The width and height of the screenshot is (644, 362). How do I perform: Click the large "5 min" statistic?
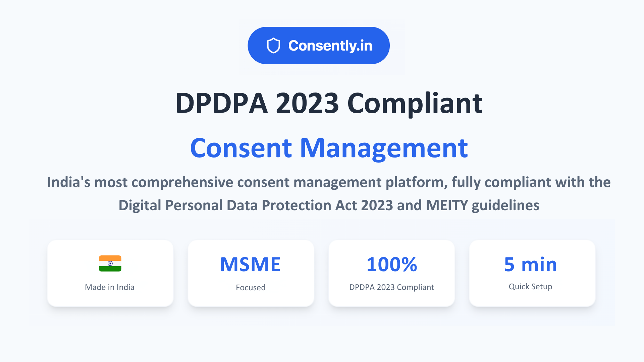pos(530,264)
